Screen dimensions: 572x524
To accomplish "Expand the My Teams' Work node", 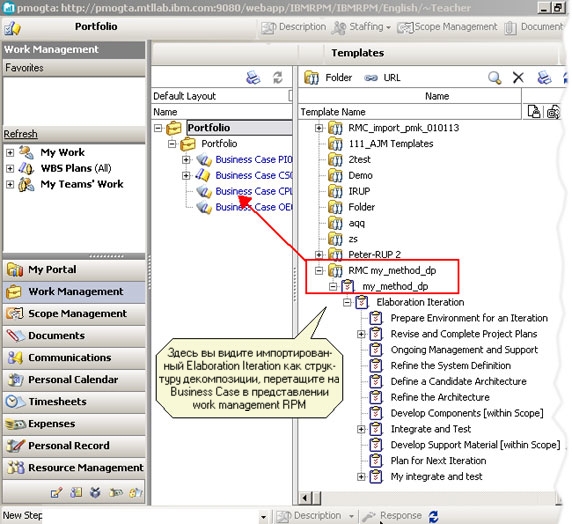I will 10,184.
